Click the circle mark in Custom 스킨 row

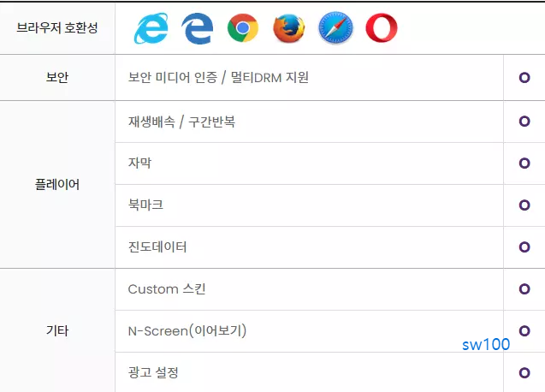click(x=524, y=289)
